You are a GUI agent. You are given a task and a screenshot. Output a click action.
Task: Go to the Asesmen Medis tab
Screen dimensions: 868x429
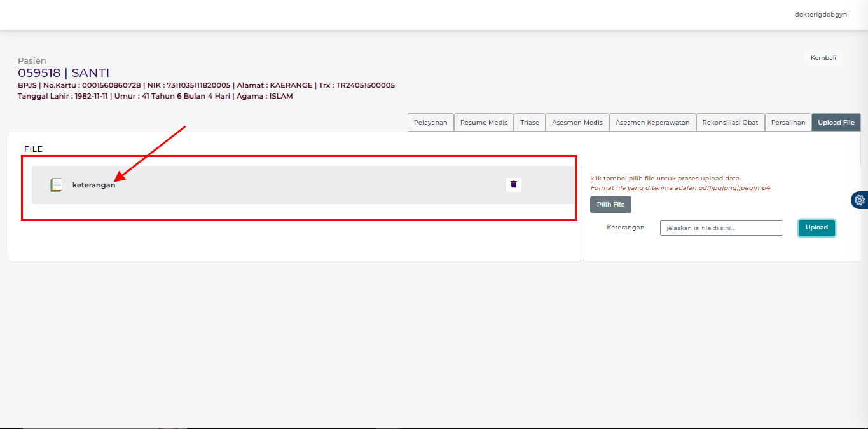pyautogui.click(x=577, y=123)
